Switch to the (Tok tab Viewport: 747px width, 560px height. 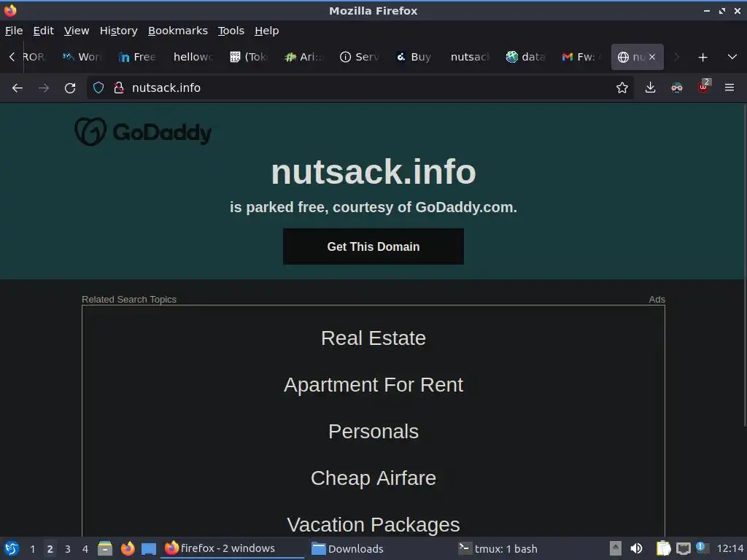tap(249, 57)
